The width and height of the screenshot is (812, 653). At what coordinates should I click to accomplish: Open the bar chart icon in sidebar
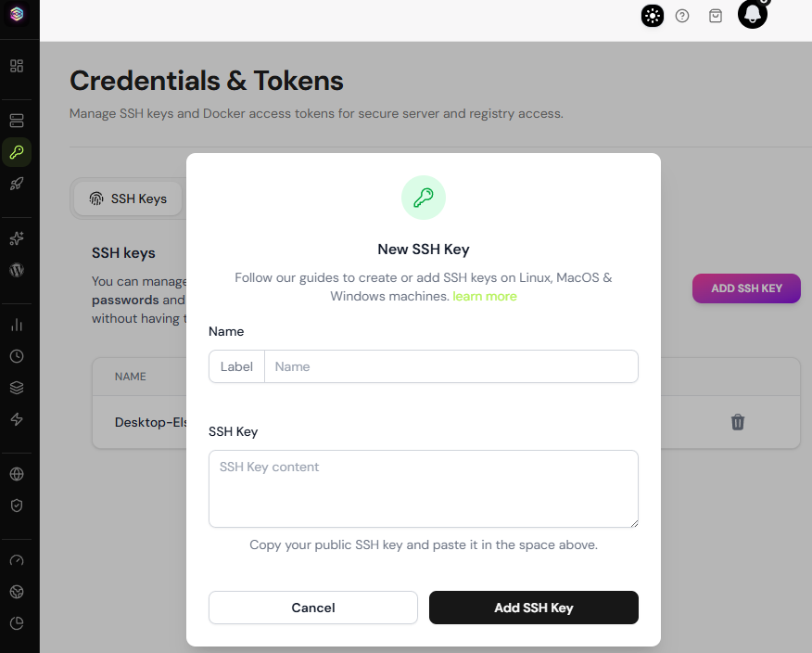[x=17, y=325]
